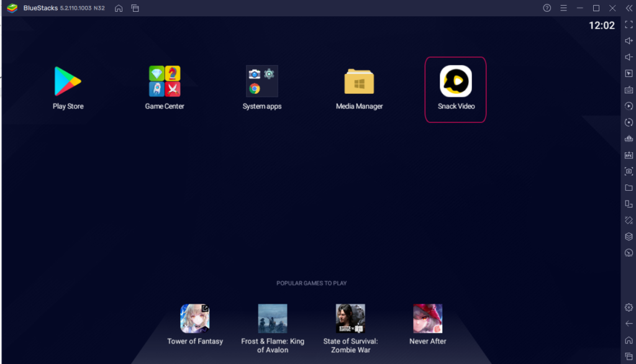Switch to the home tab in the title bar
Screen dimensions: 636x364
click(118, 8)
